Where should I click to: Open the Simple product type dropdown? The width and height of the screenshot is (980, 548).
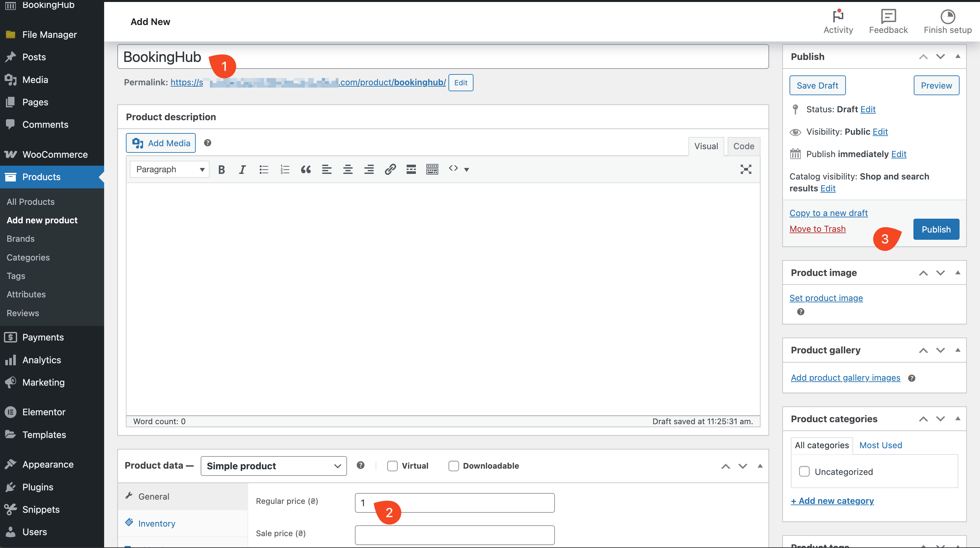(x=274, y=466)
